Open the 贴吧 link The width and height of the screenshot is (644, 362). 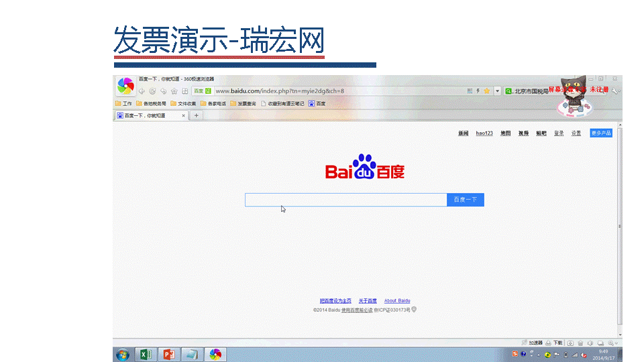coord(541,133)
